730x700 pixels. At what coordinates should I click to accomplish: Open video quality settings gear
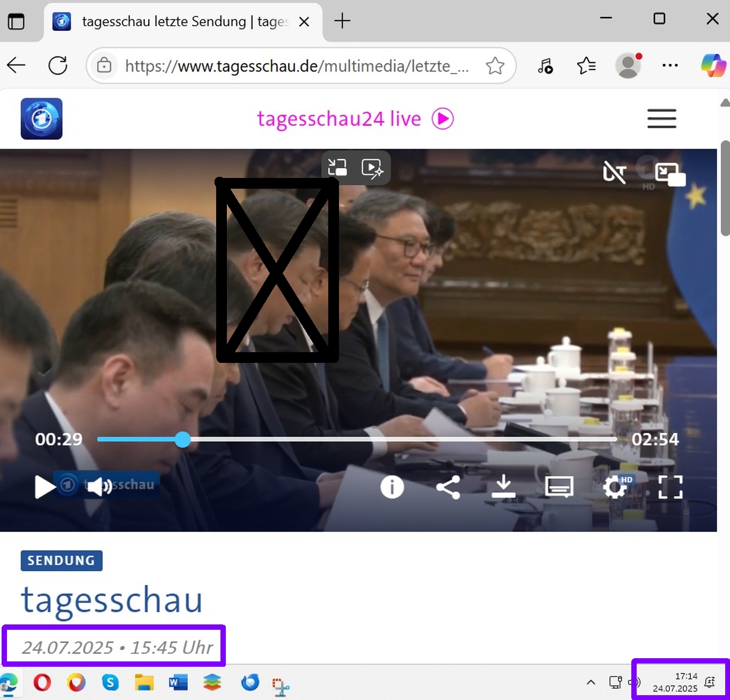pyautogui.click(x=615, y=487)
